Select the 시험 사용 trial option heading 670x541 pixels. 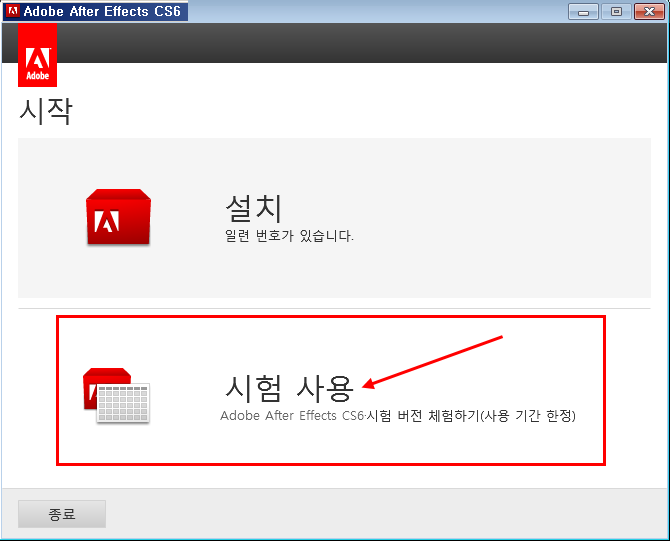289,388
